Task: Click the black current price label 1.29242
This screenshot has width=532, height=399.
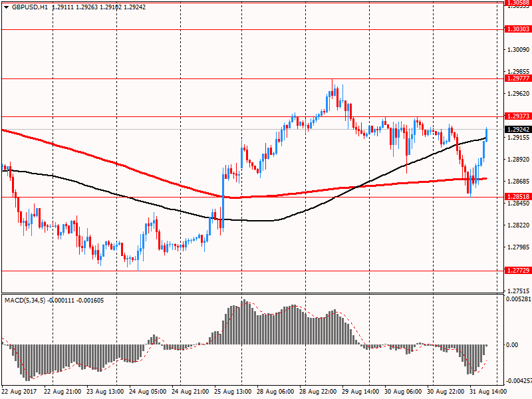Action: 518,130
